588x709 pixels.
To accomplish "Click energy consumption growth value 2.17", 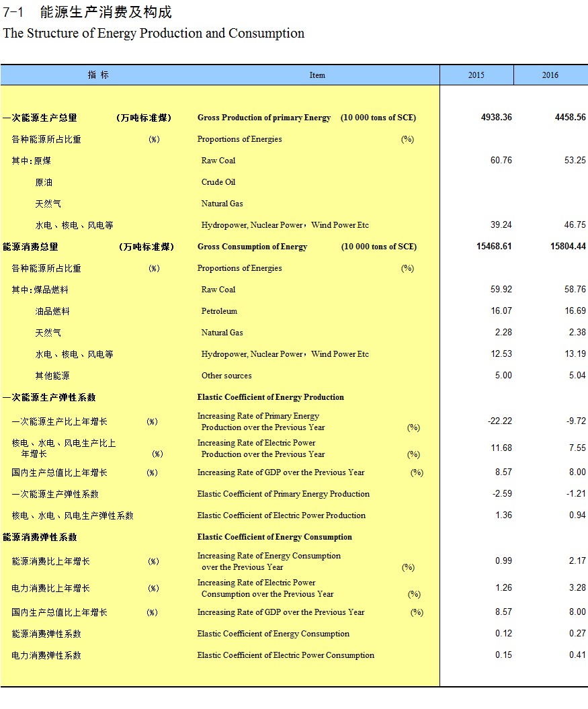I will (577, 560).
